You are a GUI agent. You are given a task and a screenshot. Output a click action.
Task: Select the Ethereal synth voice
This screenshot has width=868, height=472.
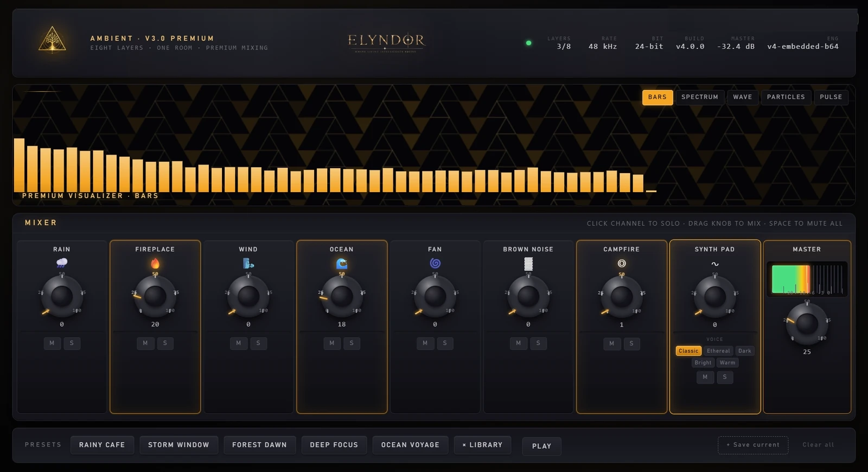click(718, 351)
